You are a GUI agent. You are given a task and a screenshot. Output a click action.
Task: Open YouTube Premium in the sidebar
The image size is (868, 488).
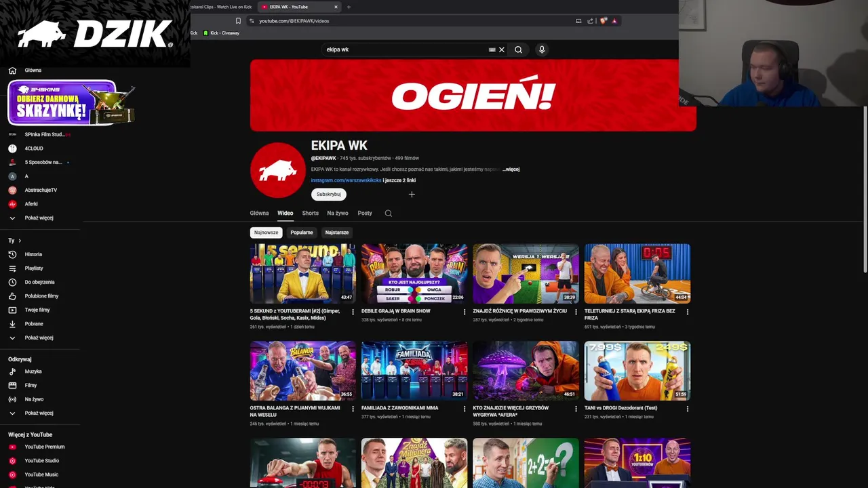coord(44,447)
